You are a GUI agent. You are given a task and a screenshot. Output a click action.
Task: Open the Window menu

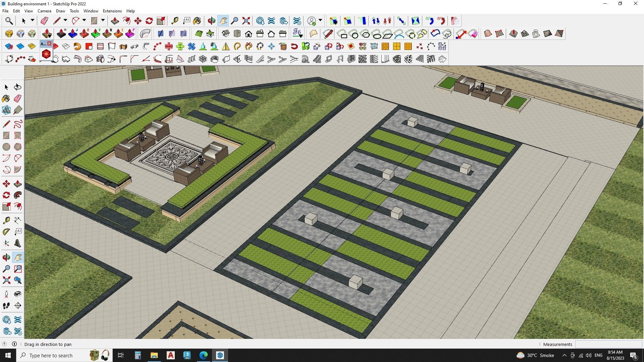91,11
